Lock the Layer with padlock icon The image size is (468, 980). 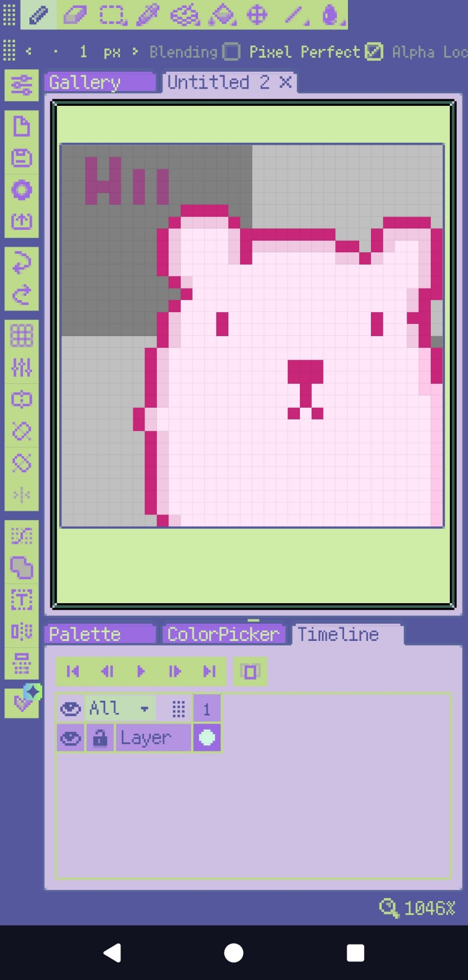pyautogui.click(x=100, y=738)
